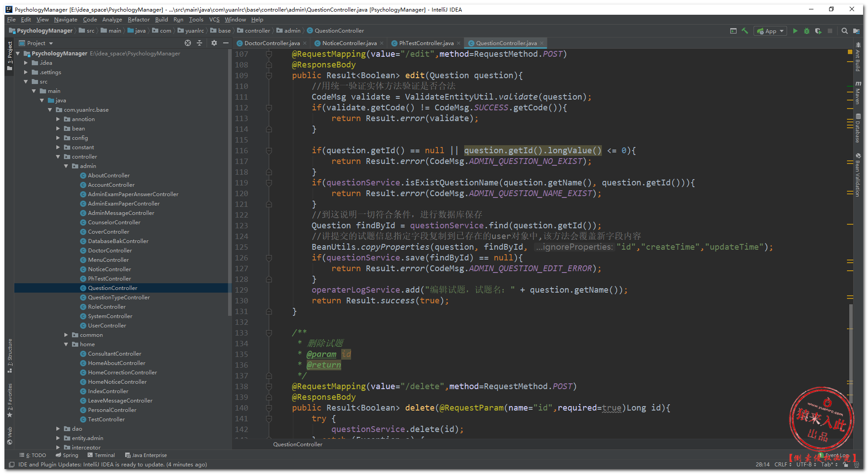The width and height of the screenshot is (868, 474).
Task: Build project with the hammer icon
Action: (x=745, y=31)
